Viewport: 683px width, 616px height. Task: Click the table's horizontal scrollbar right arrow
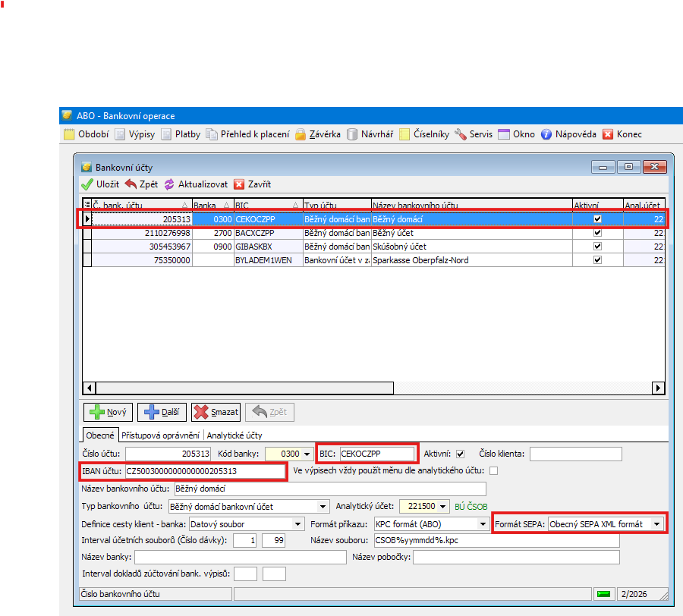[x=658, y=388]
